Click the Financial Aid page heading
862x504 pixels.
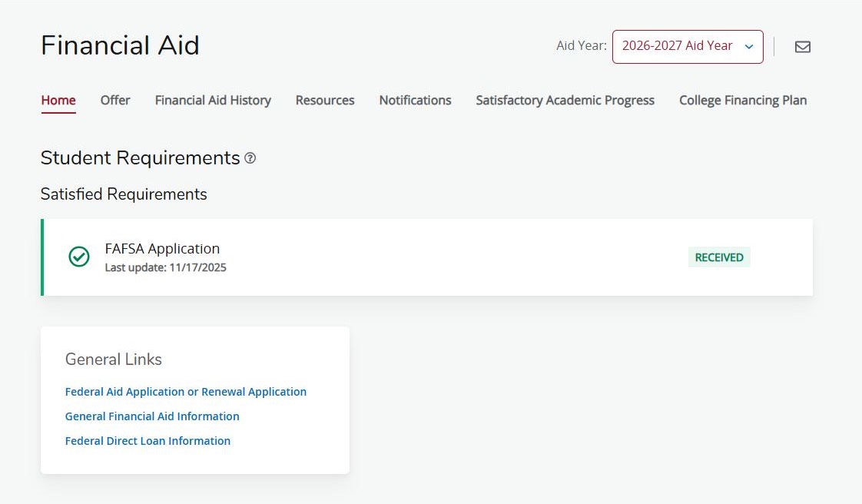120,45
